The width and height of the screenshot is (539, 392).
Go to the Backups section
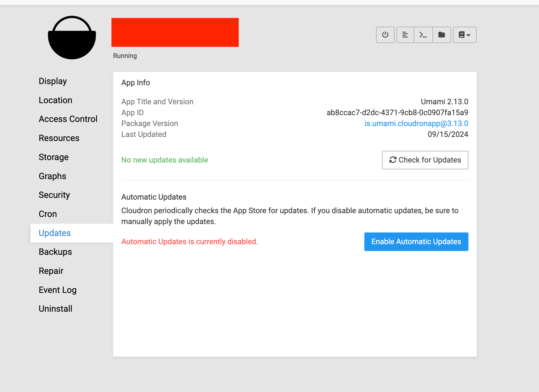(56, 252)
